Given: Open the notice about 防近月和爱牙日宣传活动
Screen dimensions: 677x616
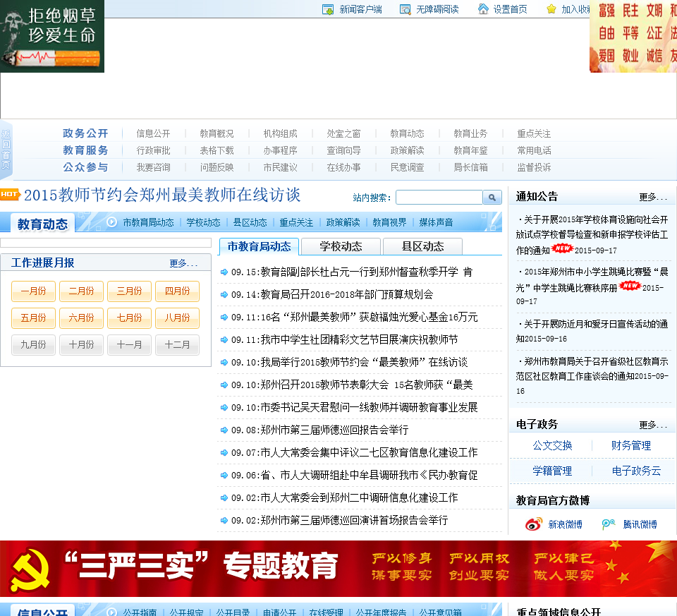Looking at the screenshot, I should click(x=592, y=332).
